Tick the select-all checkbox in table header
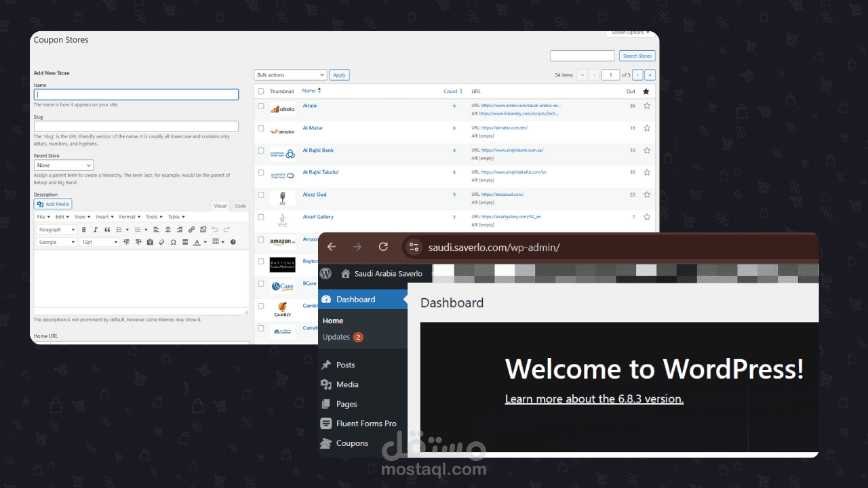The height and width of the screenshot is (488, 868). (x=260, y=91)
